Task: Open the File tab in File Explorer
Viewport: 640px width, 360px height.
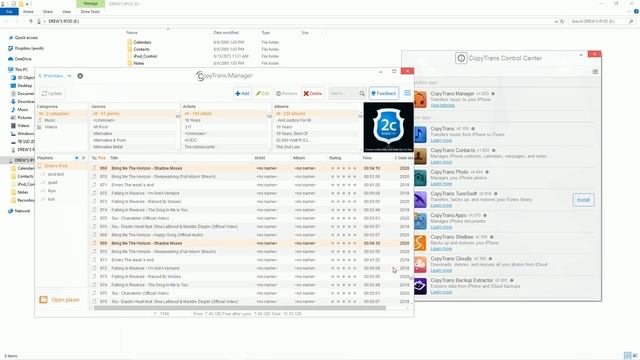Action: click(x=9, y=11)
